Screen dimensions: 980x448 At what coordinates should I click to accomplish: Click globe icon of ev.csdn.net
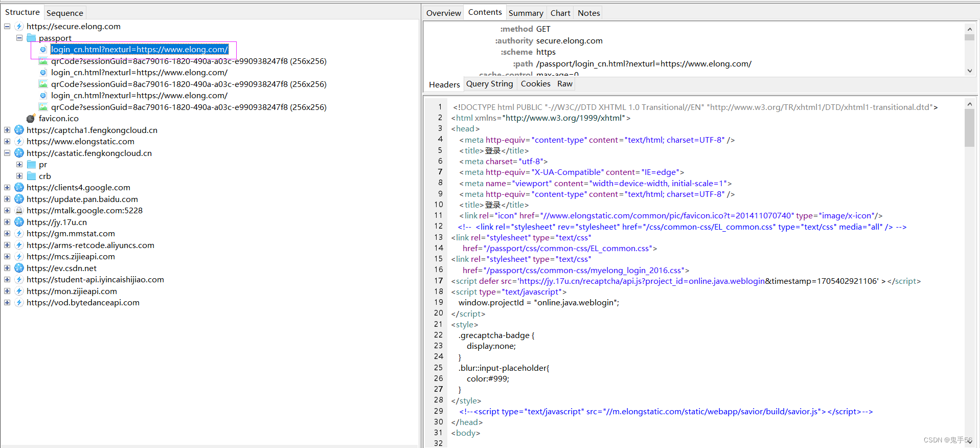19,268
